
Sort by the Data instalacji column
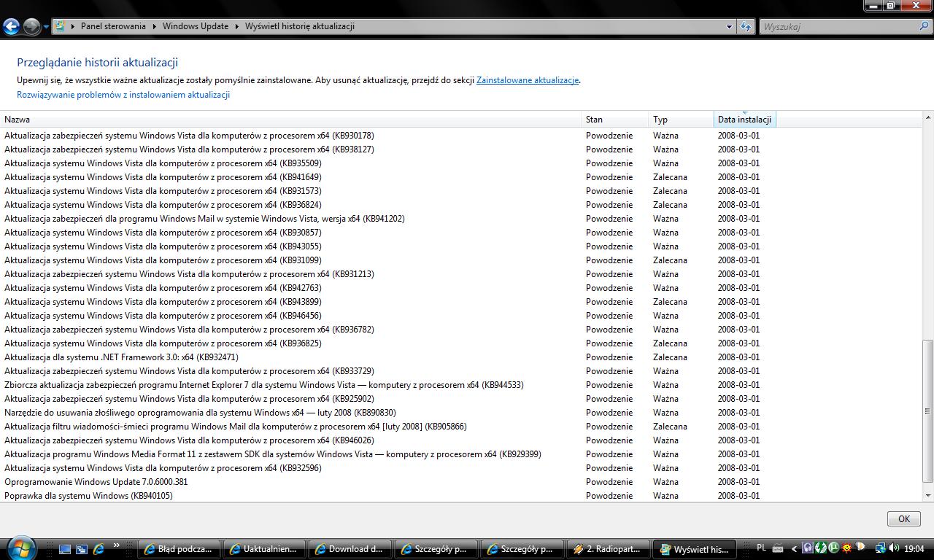(x=744, y=120)
